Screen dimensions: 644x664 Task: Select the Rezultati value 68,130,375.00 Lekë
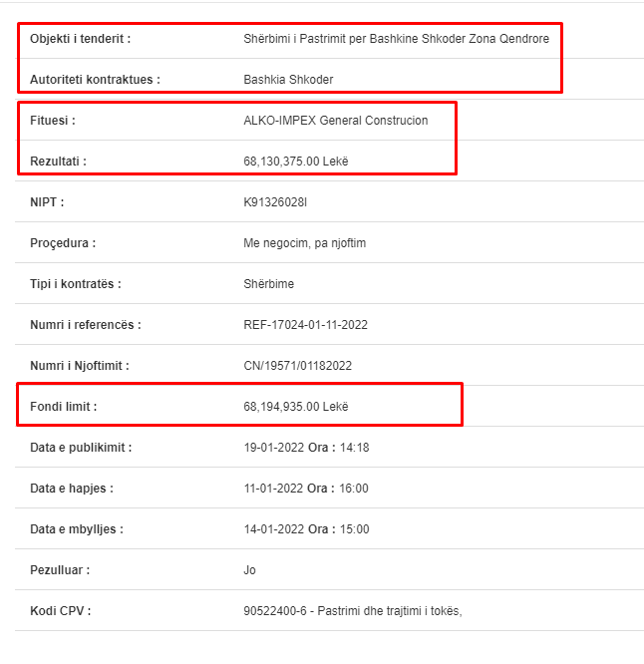pyautogui.click(x=296, y=162)
